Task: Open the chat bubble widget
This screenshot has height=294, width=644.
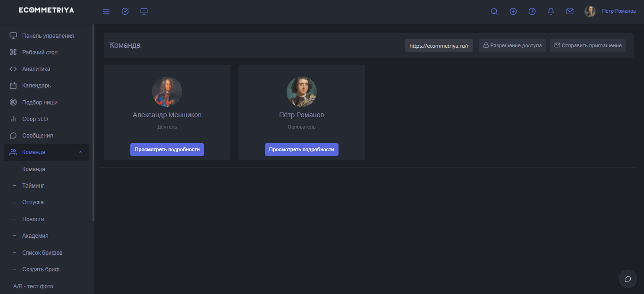Action: 627,279
